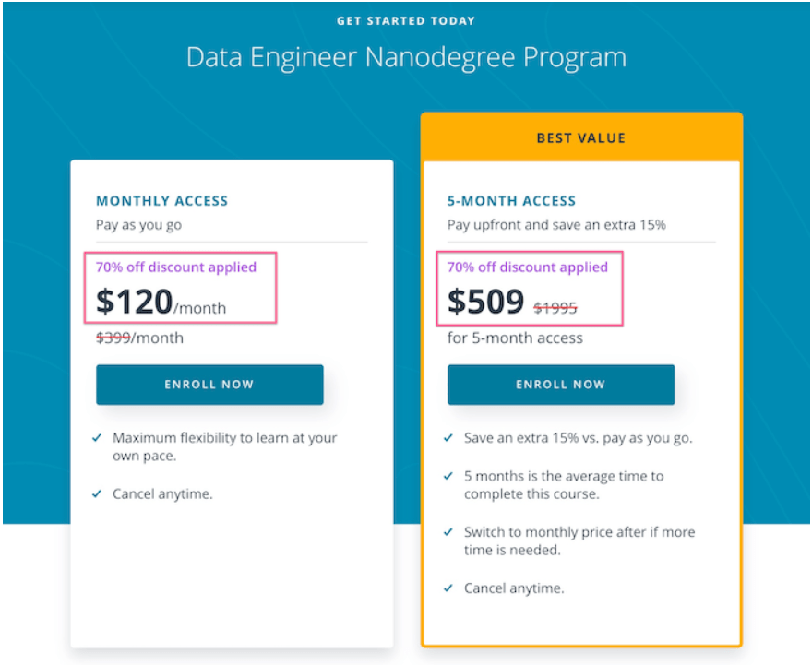Click checkmark beside Maximum flexibility to learn

97,438
